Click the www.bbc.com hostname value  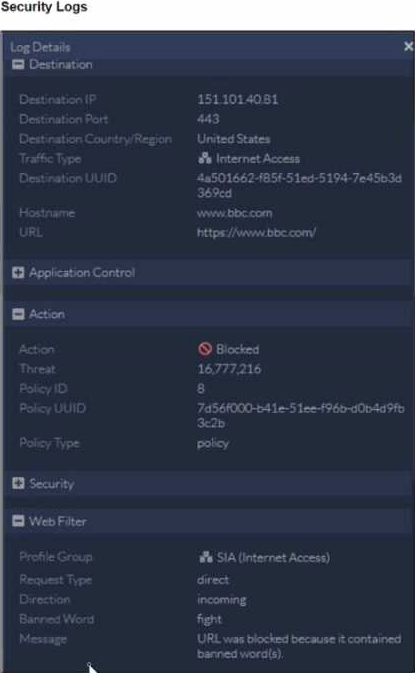pyautogui.click(x=234, y=212)
